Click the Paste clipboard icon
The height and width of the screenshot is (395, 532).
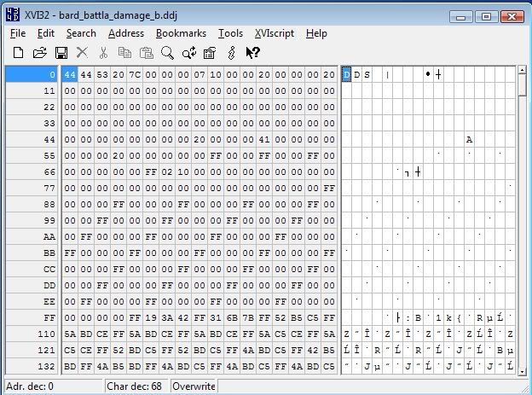point(147,53)
